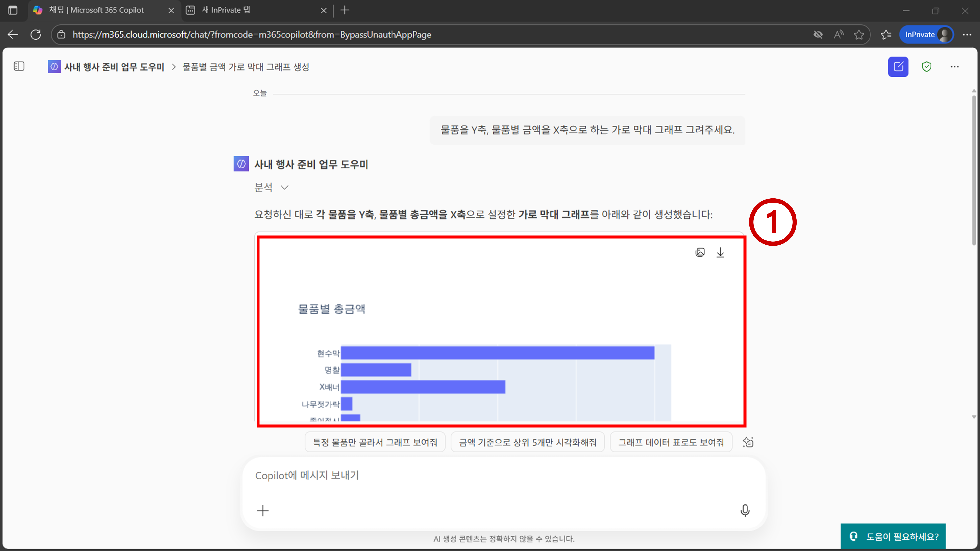Screen dimensions: 980x551
Task: Open browser Settings and more menu
Action: point(967,35)
